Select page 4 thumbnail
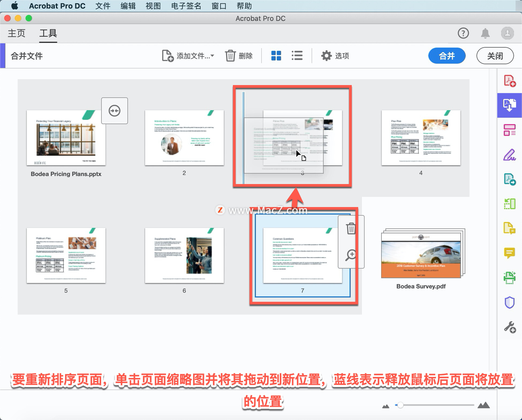 421,138
